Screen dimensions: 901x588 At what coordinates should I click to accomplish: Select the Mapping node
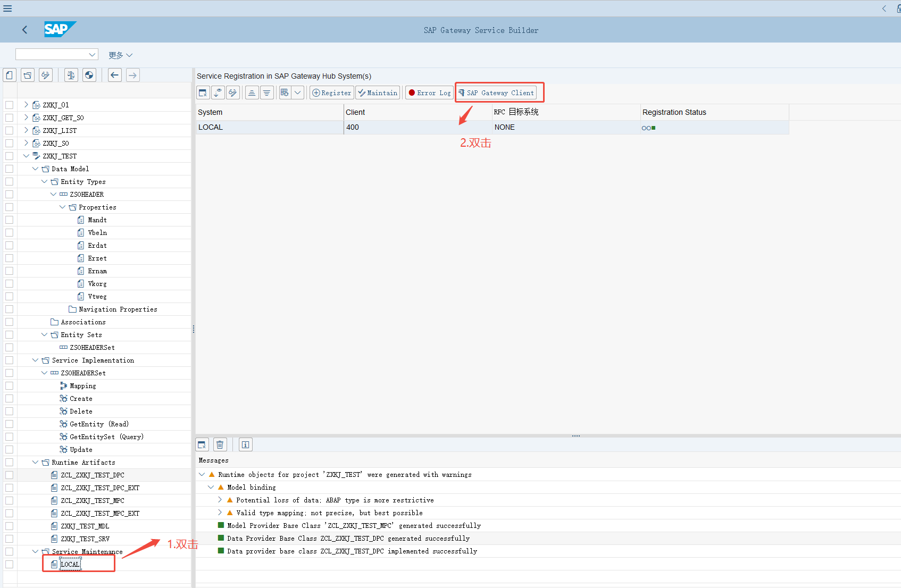(83, 386)
